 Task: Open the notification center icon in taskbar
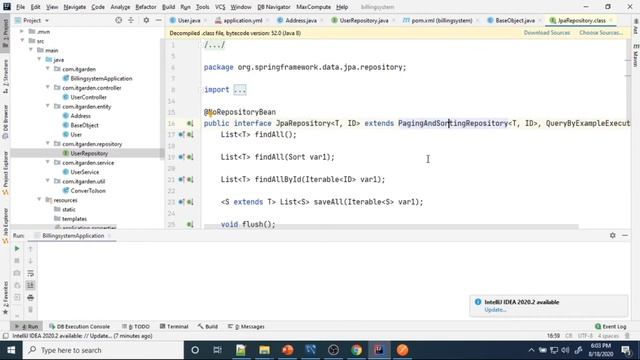click(x=626, y=350)
